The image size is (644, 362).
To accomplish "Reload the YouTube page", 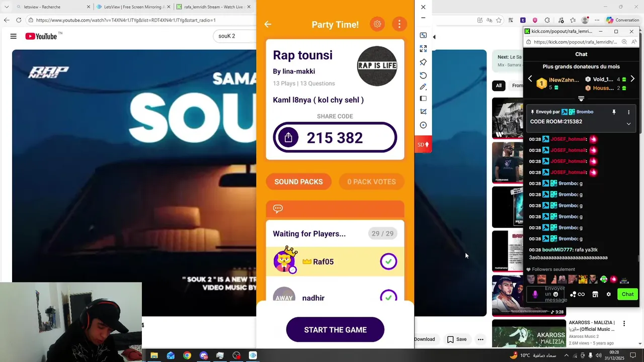I will click(19, 20).
